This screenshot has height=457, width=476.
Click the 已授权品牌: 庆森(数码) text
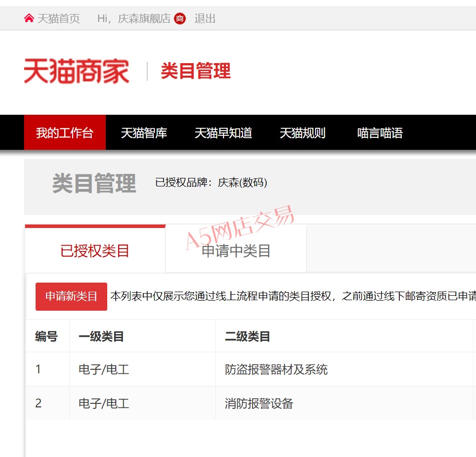211,182
